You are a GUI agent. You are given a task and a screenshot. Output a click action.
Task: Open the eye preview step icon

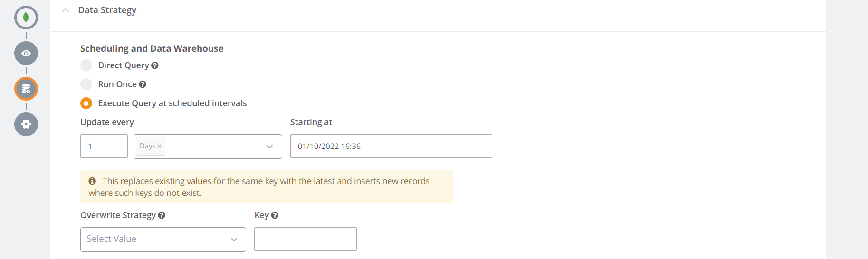click(x=26, y=53)
